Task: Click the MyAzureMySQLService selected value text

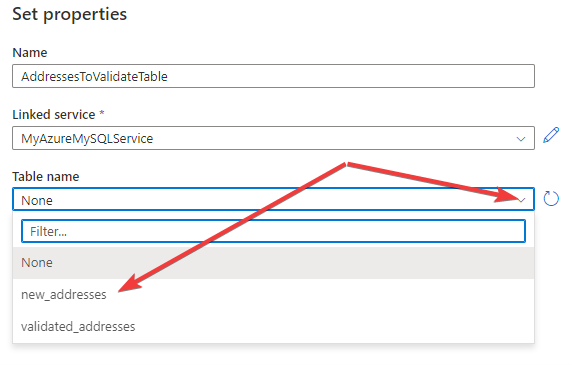Action: tap(87, 138)
